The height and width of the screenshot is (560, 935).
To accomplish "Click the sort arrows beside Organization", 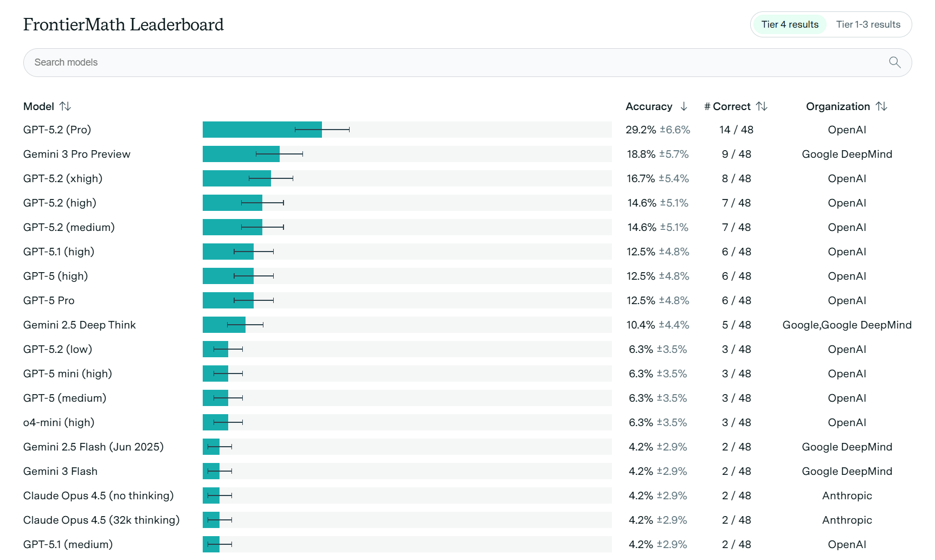I will click(x=882, y=106).
